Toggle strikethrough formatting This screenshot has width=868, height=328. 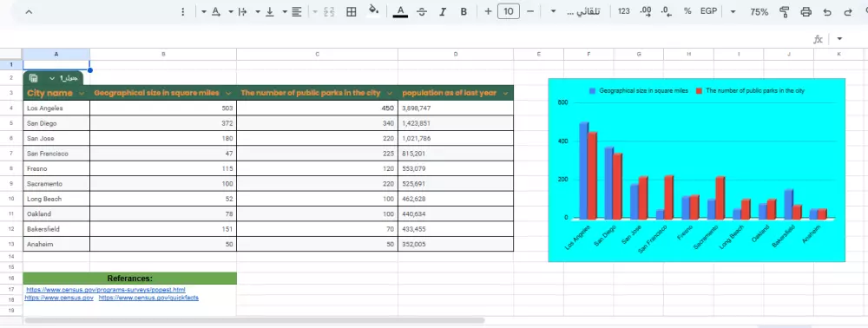(x=422, y=11)
